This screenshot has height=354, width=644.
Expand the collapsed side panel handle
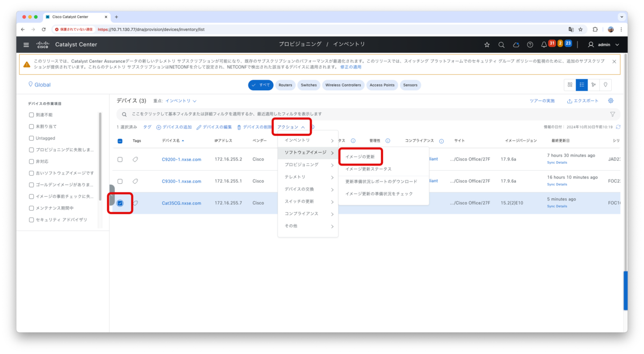tap(112, 196)
